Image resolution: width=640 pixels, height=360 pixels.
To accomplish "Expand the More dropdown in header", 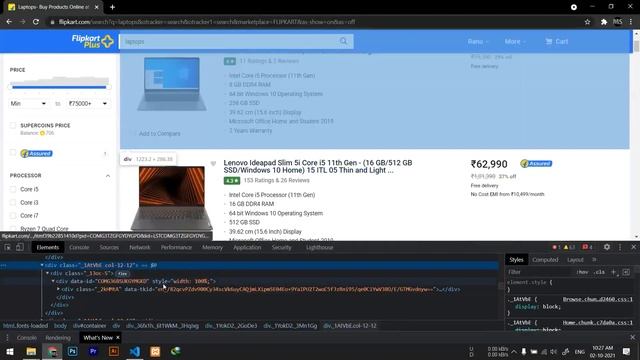I will 515,41.
